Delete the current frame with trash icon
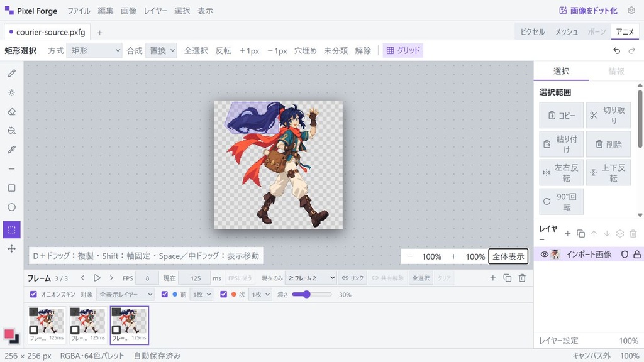 tap(522, 278)
